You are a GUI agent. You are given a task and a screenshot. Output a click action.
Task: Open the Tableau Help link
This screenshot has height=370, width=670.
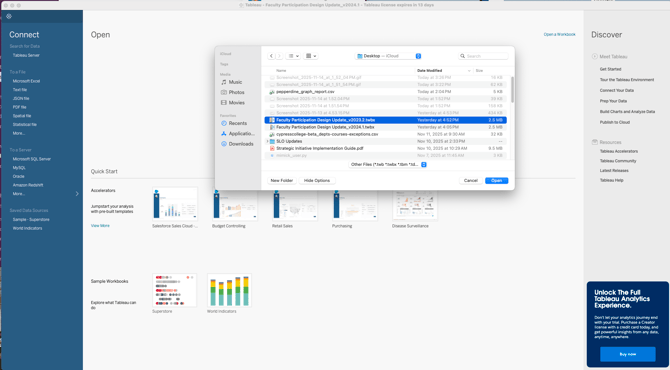coord(611,180)
